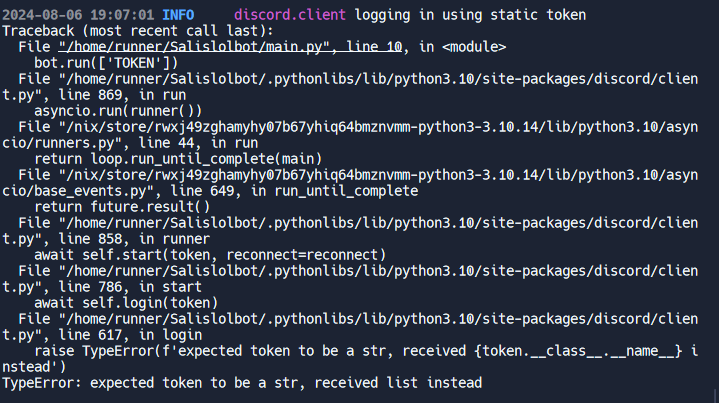
Task: Click the 'await self.login(token)' line
Action: pyautogui.click(x=126, y=303)
